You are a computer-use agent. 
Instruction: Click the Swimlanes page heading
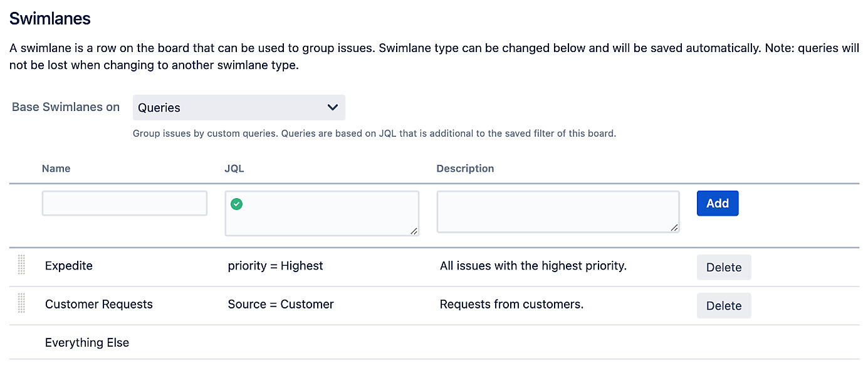click(50, 18)
